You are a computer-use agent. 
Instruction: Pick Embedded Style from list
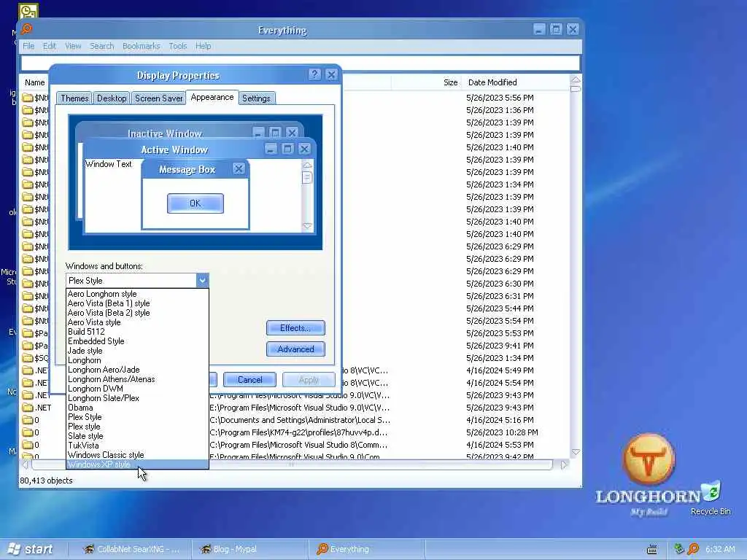tap(137, 341)
